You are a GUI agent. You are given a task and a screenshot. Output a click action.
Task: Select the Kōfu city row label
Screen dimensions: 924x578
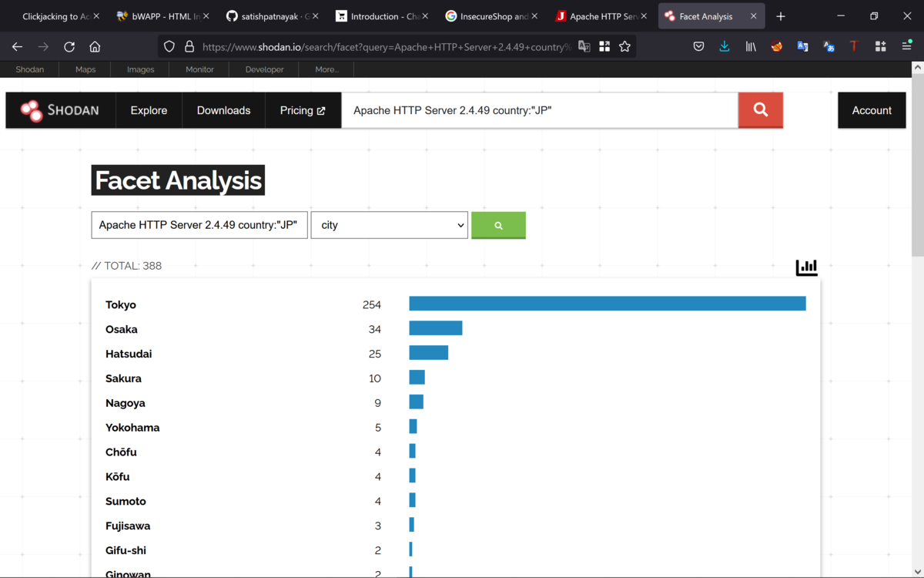[118, 477]
